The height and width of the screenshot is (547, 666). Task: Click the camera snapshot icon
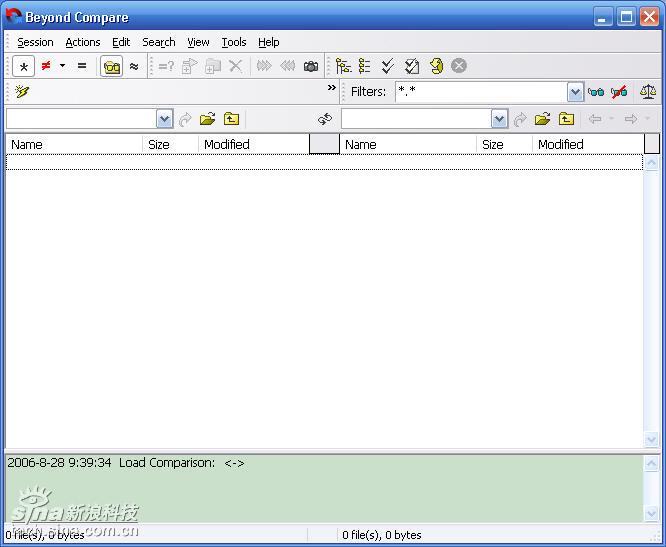(311, 66)
